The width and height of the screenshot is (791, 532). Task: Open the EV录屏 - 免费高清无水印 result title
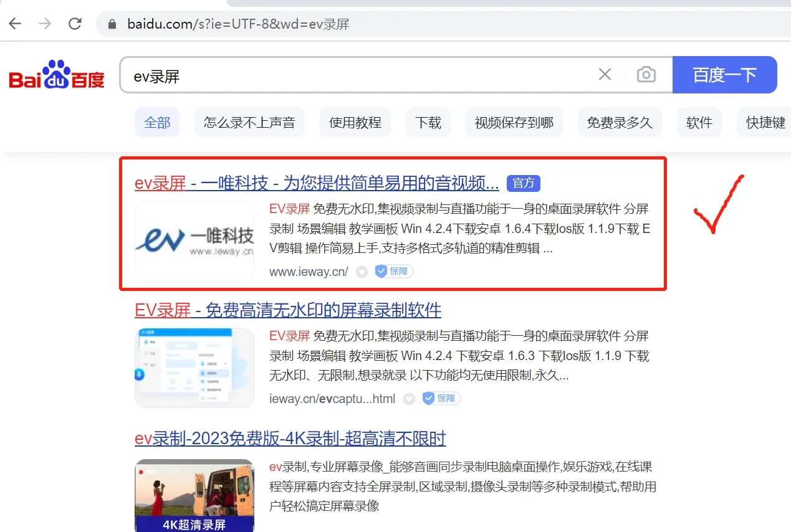tap(288, 310)
